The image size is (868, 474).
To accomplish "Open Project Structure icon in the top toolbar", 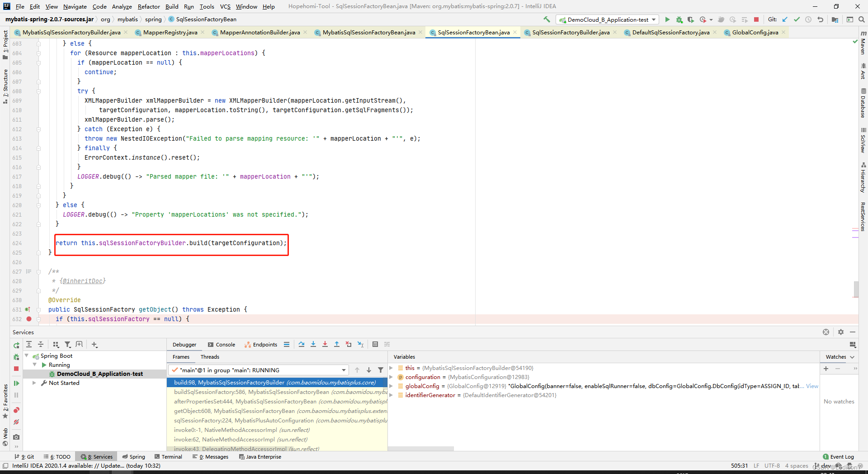I will (x=835, y=19).
